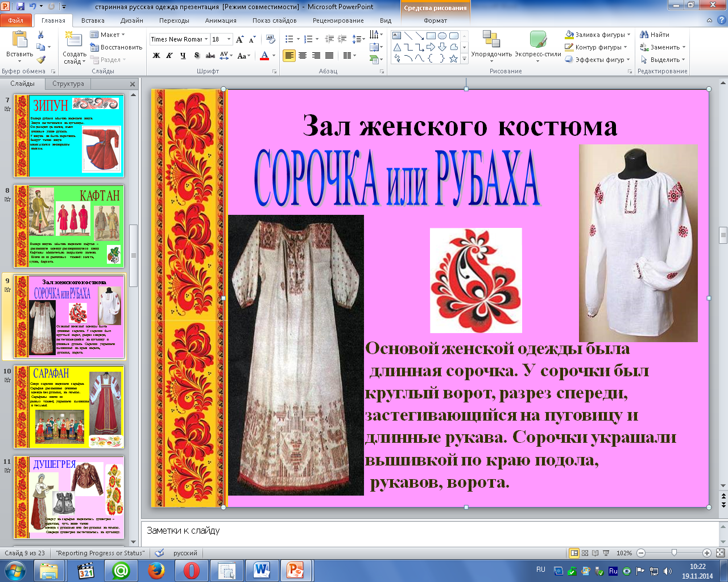Viewport: 728px width, 582px height.
Task: Fit slide to current window
Action: (x=720, y=553)
